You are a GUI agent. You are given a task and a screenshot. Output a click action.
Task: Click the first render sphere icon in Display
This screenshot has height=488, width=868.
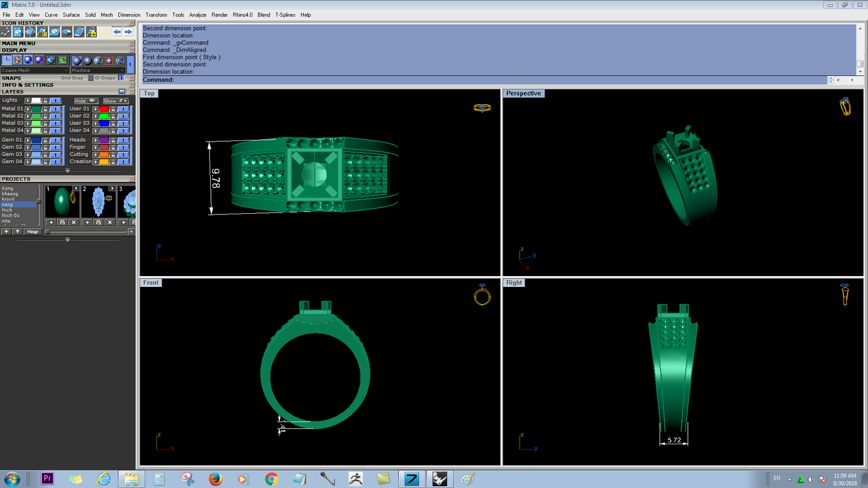(x=76, y=60)
